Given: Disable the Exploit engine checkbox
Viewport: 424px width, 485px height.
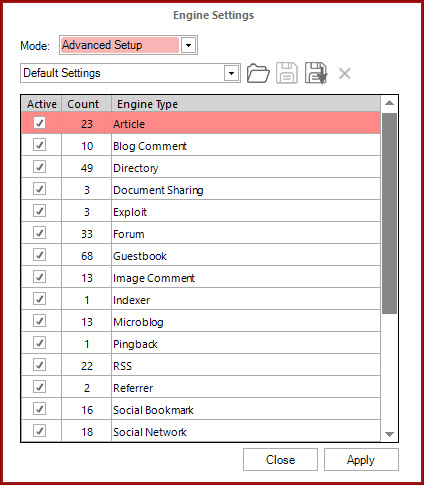Looking at the screenshot, I should pyautogui.click(x=40, y=211).
